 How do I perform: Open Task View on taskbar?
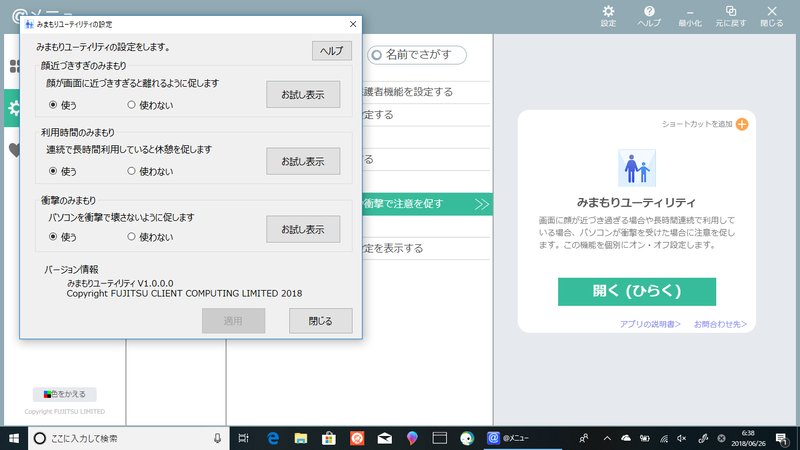point(243,438)
